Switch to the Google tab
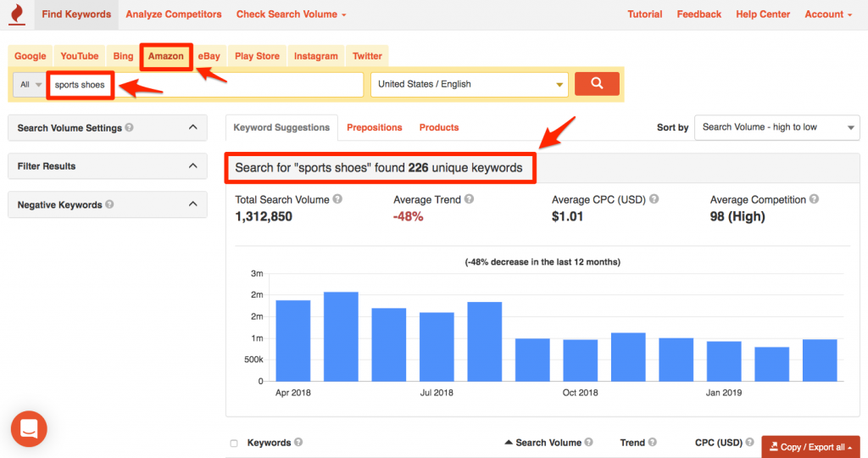 (31, 56)
